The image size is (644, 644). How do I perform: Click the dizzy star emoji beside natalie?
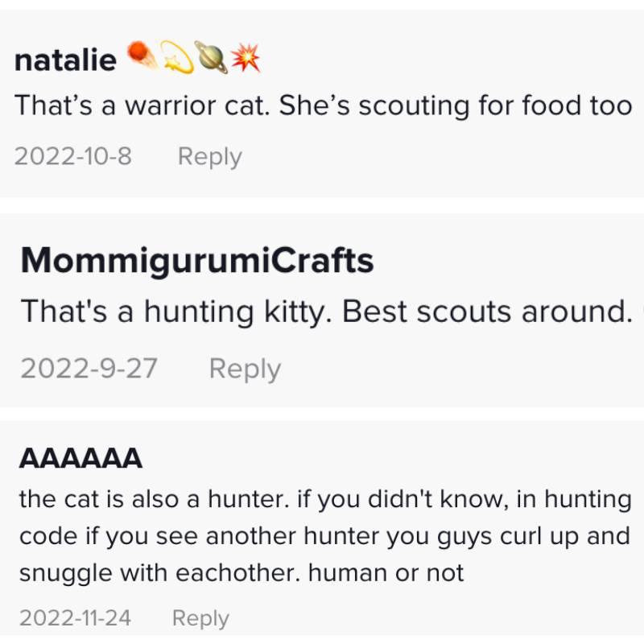tap(177, 57)
